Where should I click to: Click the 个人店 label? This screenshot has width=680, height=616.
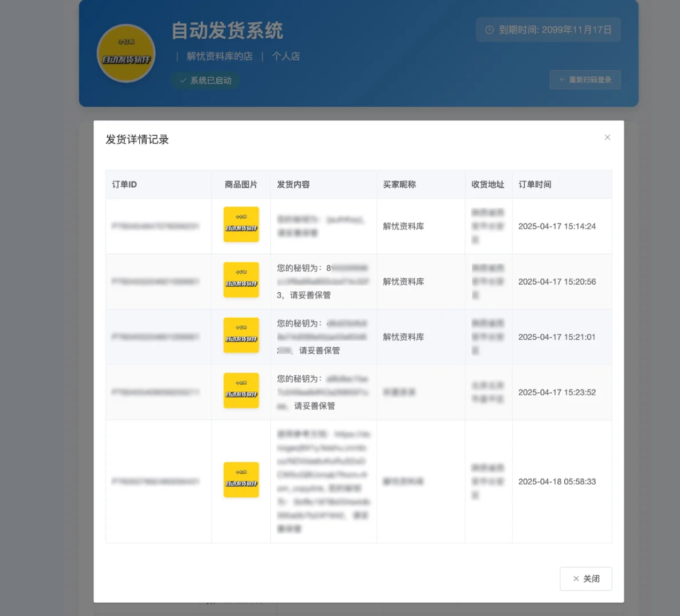coord(286,56)
